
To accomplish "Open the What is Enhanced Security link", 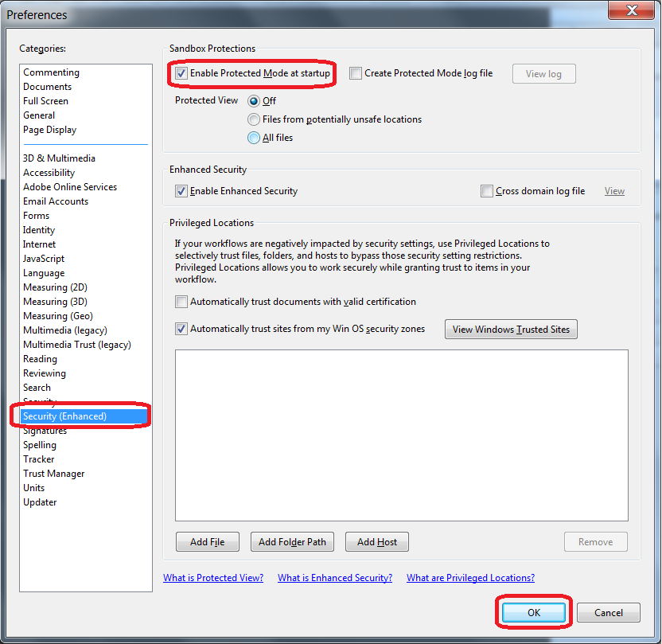I will (334, 577).
